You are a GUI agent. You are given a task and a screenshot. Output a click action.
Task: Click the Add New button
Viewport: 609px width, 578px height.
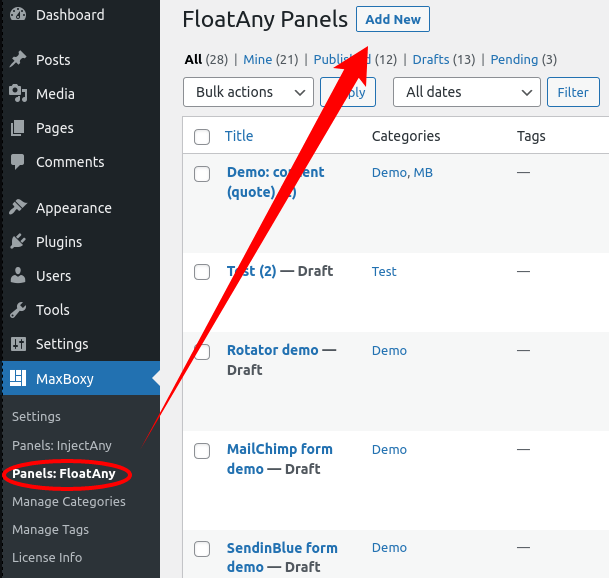(393, 19)
